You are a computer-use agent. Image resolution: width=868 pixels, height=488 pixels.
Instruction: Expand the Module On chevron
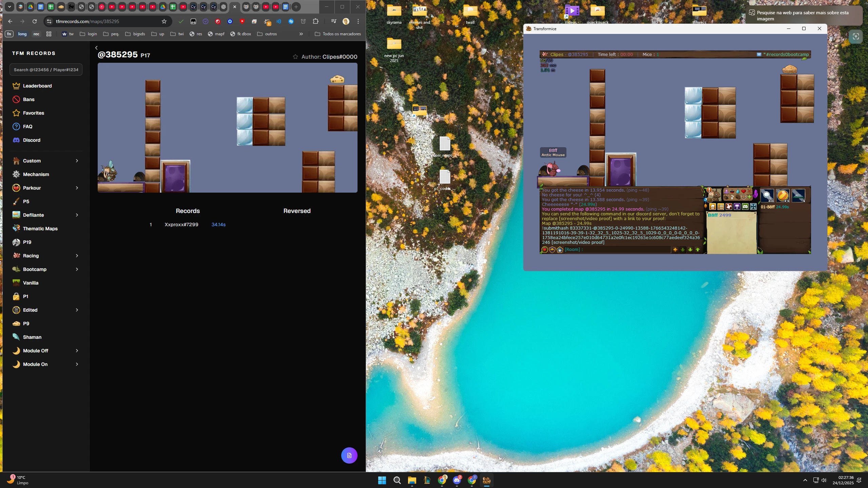coord(77,364)
